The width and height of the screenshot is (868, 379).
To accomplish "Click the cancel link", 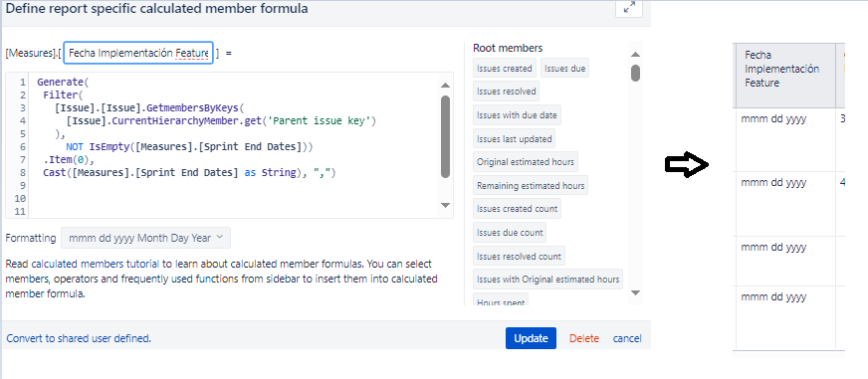I will coord(627,338).
